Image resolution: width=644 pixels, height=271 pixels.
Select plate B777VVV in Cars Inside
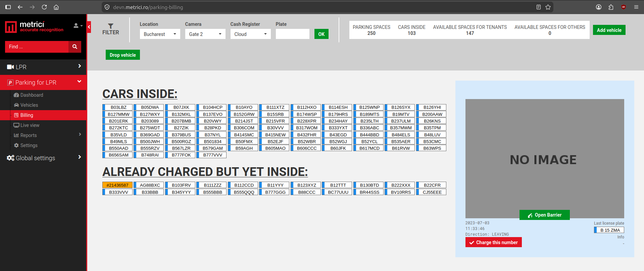coord(211,155)
